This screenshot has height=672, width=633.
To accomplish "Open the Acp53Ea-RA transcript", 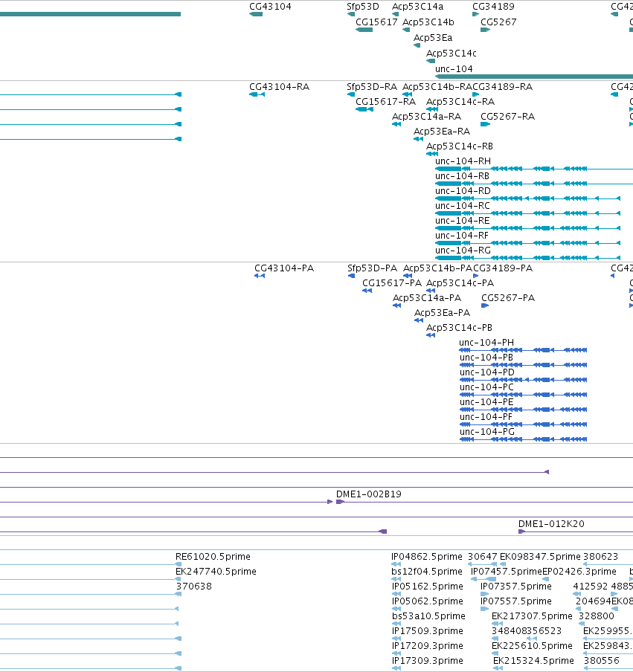I will (418, 139).
